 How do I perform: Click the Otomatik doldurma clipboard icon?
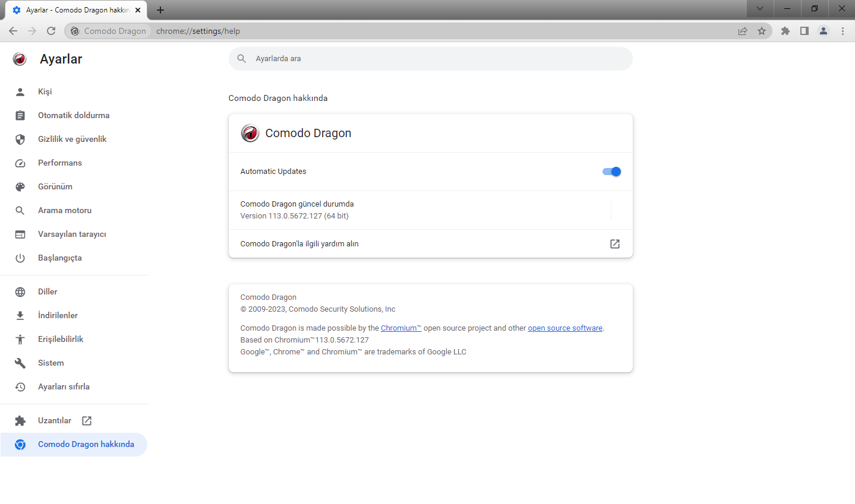(x=20, y=115)
